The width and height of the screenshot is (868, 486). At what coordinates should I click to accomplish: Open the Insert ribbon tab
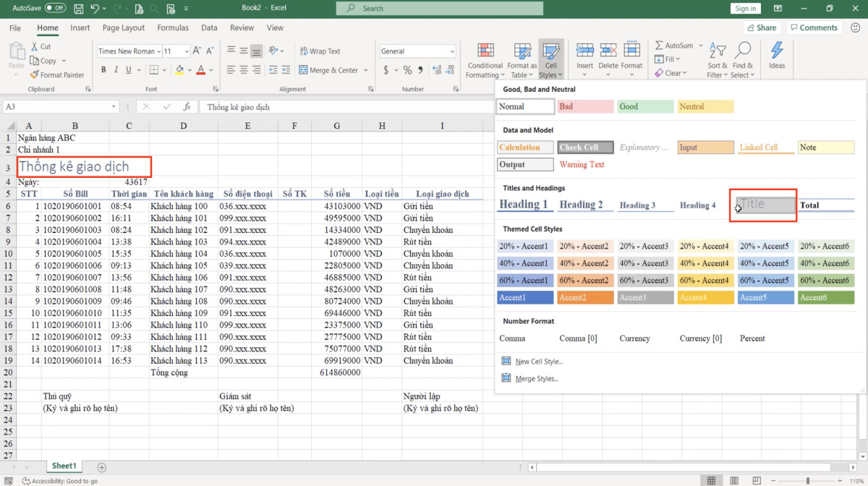(x=80, y=28)
